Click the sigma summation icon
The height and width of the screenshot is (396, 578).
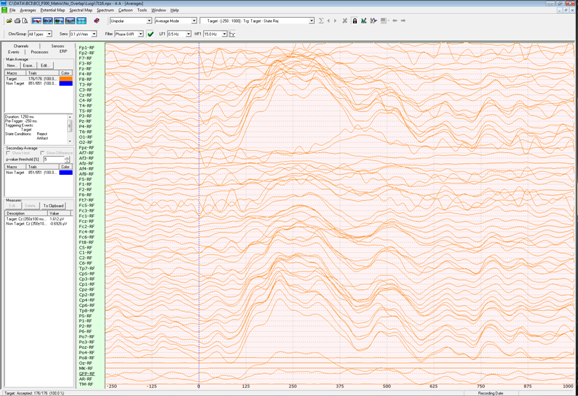[321, 21]
